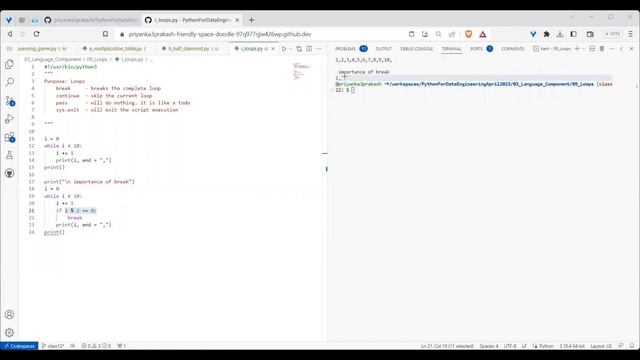
Task: Open the e_multiplication_table.py editor tab
Action: coord(116,49)
